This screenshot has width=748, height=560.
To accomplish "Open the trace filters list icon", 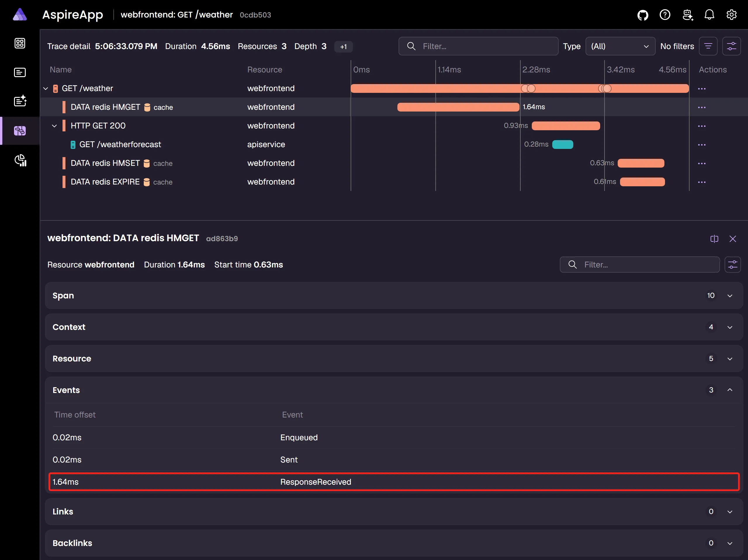I will (708, 46).
